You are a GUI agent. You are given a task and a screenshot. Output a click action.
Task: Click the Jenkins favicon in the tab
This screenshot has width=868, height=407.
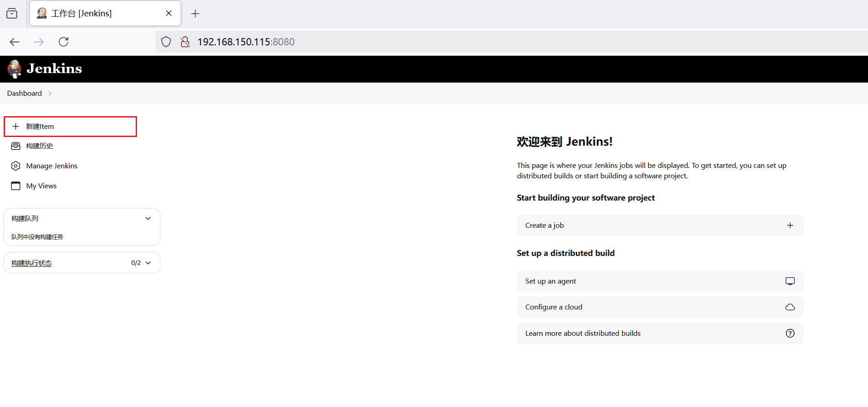tap(42, 13)
